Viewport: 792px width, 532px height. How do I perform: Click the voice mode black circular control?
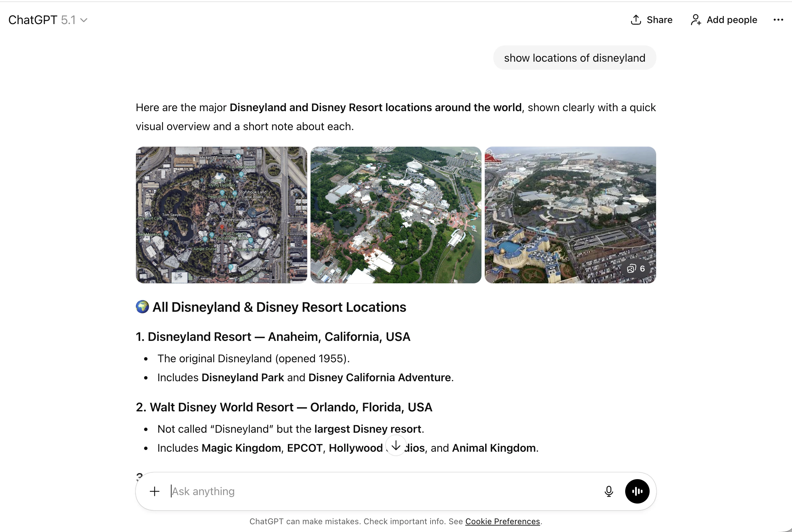(637, 491)
